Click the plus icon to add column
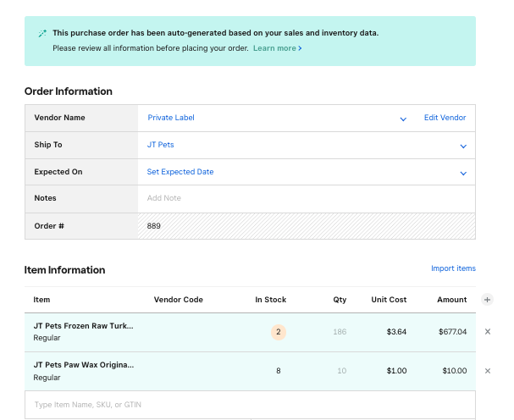The height and width of the screenshot is (420, 514). (x=487, y=300)
